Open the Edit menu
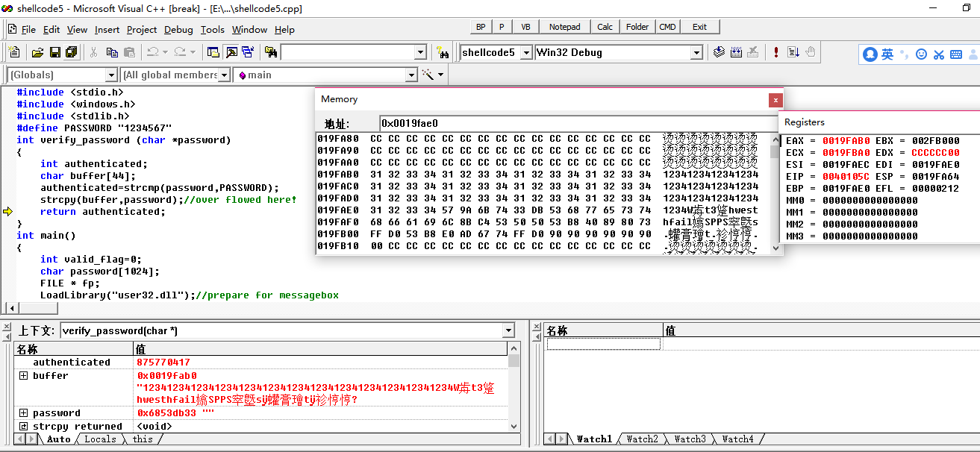 [x=52, y=30]
